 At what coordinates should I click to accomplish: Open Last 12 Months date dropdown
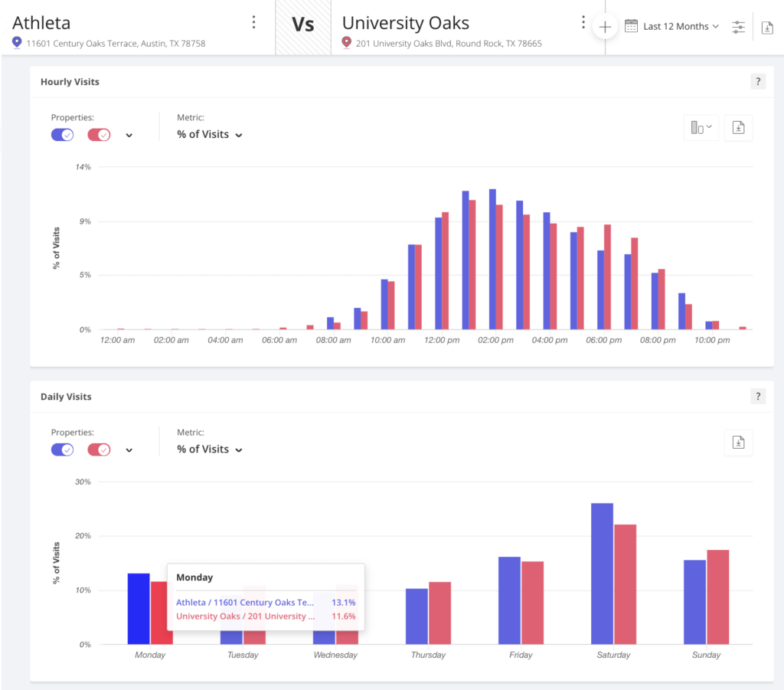[681, 27]
